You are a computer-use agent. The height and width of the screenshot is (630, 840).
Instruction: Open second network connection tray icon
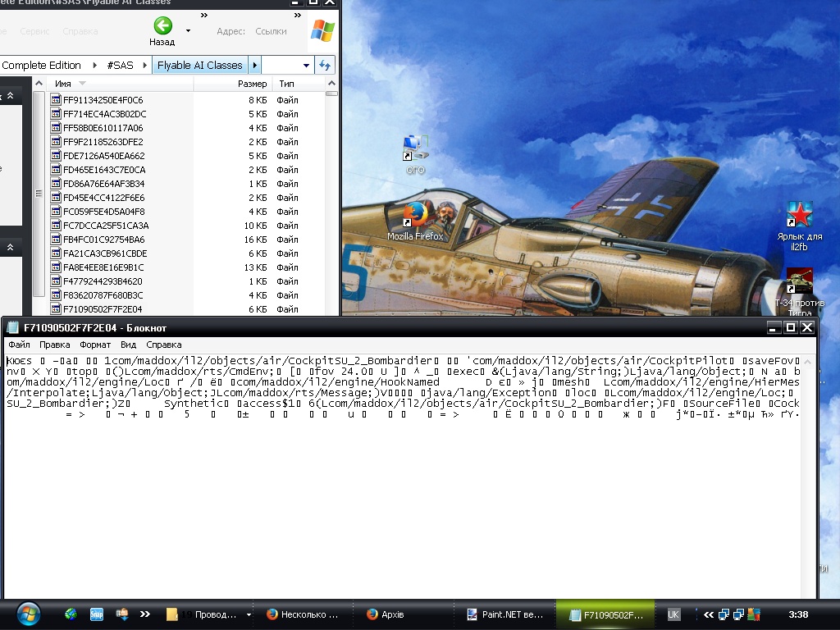click(x=739, y=614)
